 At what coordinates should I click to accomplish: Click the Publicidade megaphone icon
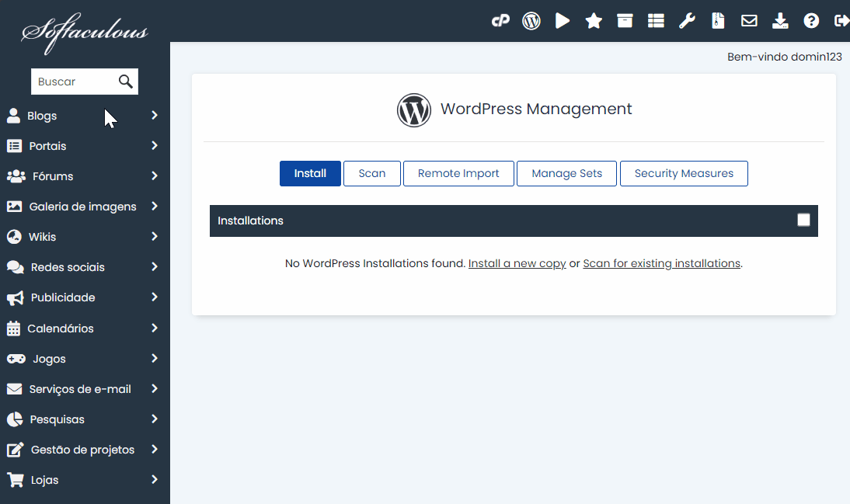click(x=16, y=297)
